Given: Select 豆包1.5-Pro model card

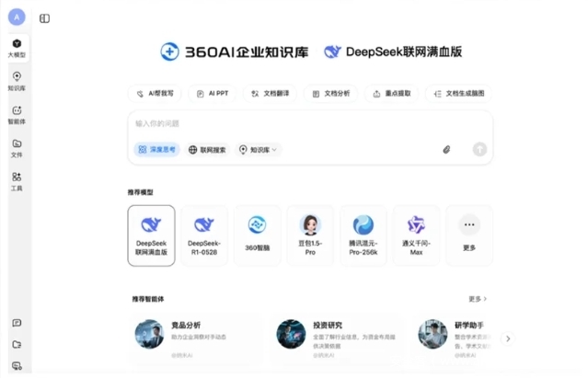Looking at the screenshot, I should (x=310, y=235).
